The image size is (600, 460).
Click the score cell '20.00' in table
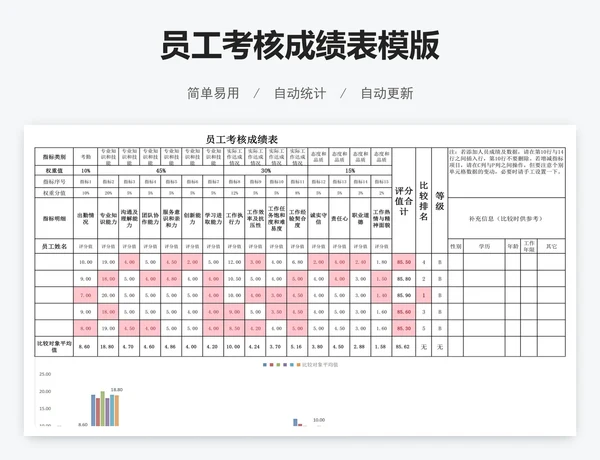point(108,295)
